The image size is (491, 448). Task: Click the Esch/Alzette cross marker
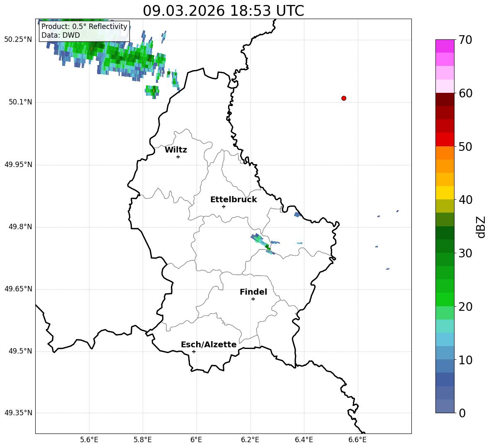[194, 351]
